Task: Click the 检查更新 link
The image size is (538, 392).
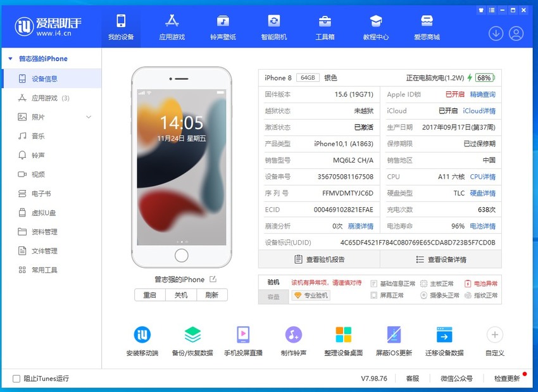Action: (x=507, y=378)
